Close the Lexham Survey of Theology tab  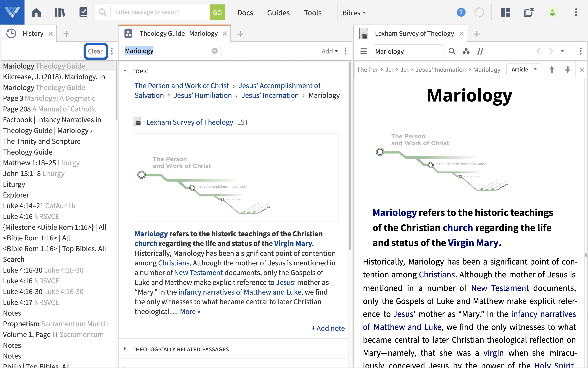point(461,34)
